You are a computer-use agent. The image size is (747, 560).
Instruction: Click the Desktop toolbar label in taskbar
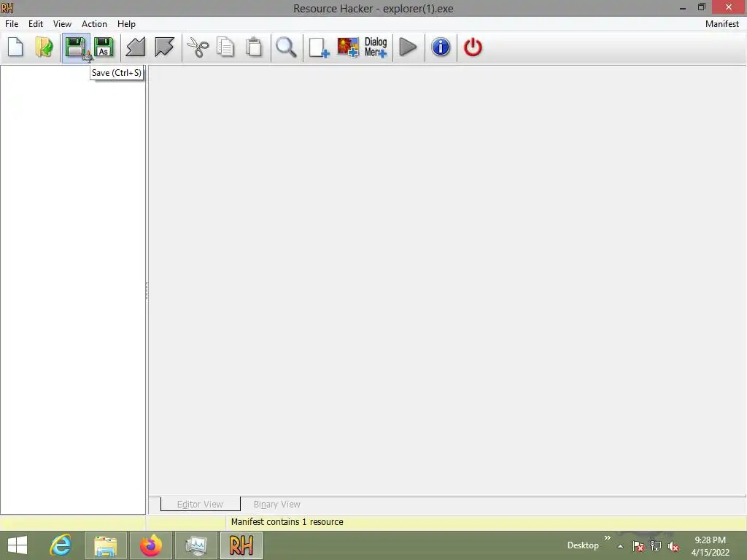[583, 545]
